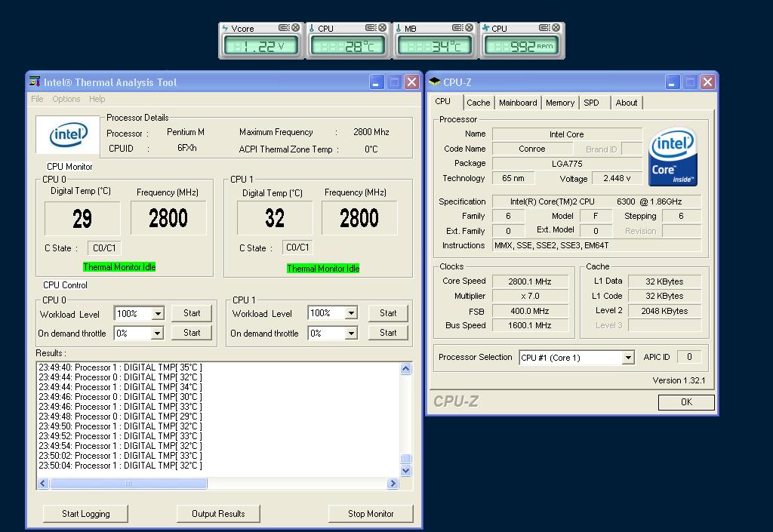Viewport: 773px width, 532px height.
Task: Close the CPU fan RPM gadget
Action: coord(556,28)
